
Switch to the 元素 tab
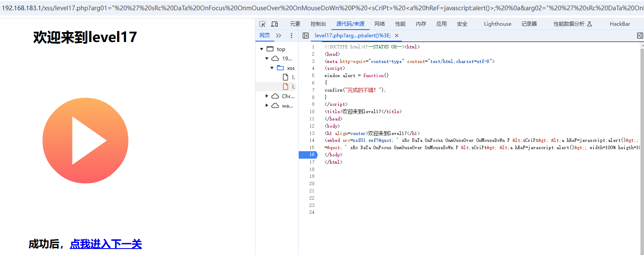tap(295, 24)
